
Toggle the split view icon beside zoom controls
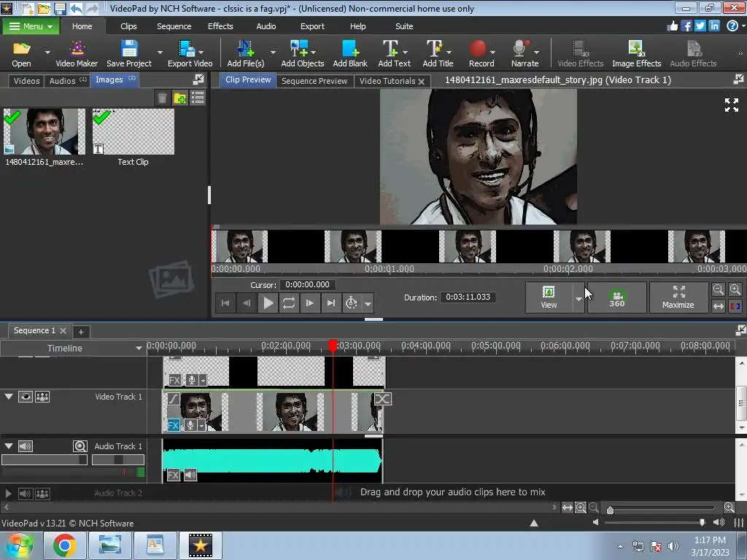(735, 306)
